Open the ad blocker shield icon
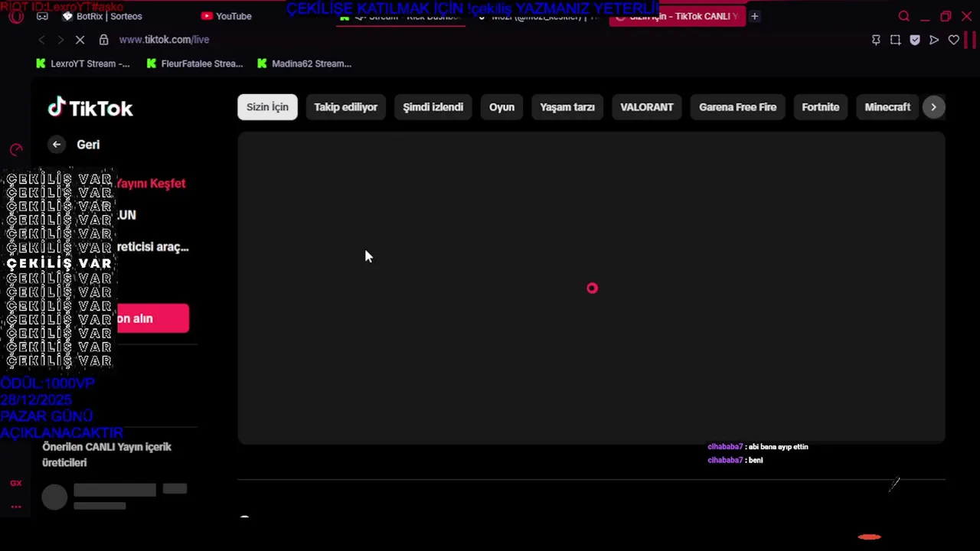 coord(915,40)
